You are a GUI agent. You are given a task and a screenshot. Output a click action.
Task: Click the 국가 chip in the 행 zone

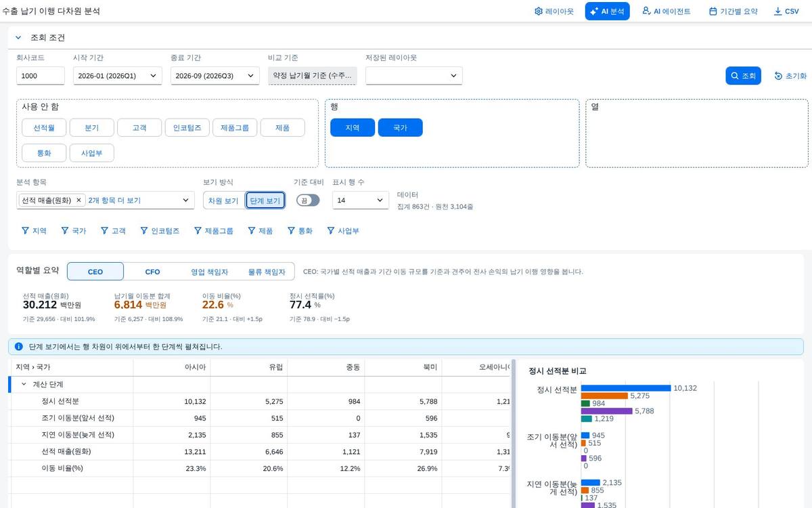pos(400,127)
